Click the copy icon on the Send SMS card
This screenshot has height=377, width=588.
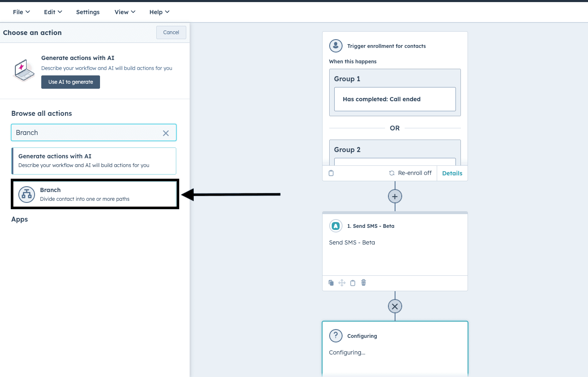331,283
